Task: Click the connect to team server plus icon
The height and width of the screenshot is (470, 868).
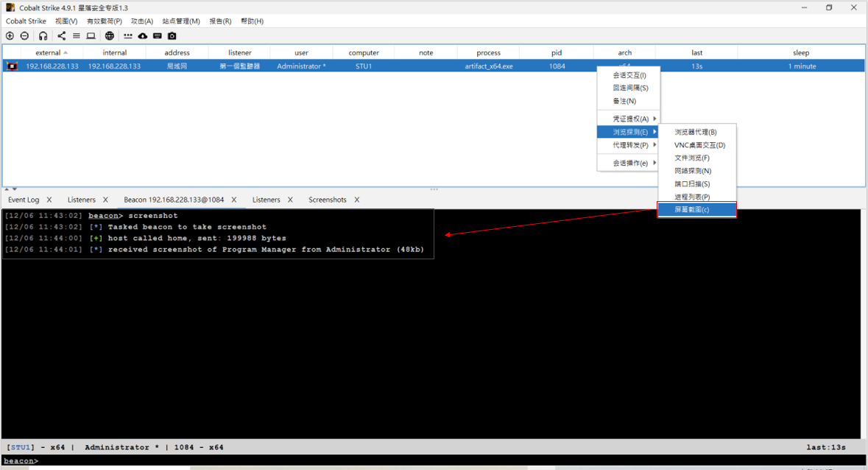Action: click(10, 36)
